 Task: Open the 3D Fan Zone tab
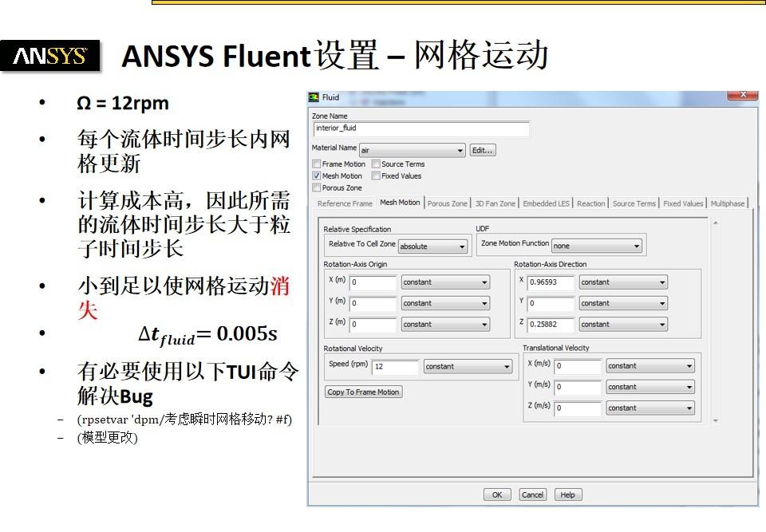tap(496, 203)
